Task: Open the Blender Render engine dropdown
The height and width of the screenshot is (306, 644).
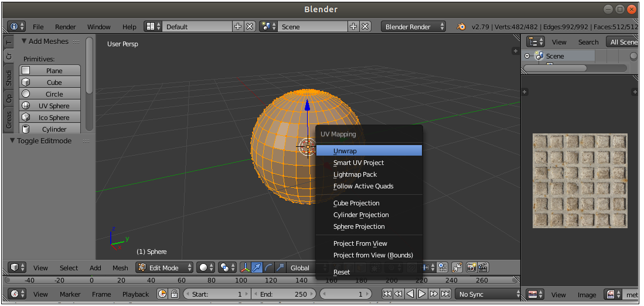Action: tap(413, 27)
